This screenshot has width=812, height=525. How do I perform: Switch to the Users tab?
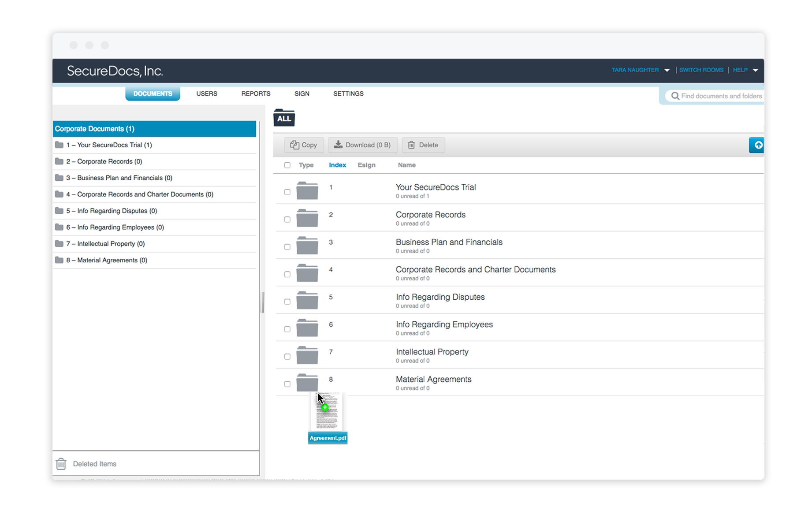pyautogui.click(x=207, y=93)
